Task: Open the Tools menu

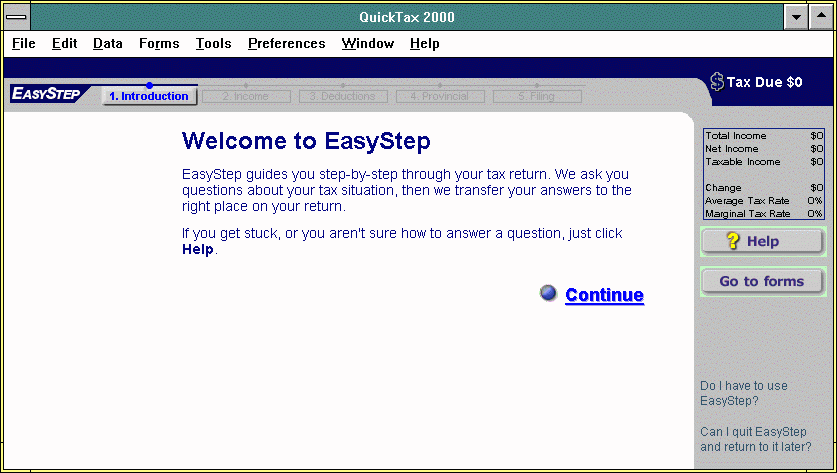Action: (x=214, y=43)
